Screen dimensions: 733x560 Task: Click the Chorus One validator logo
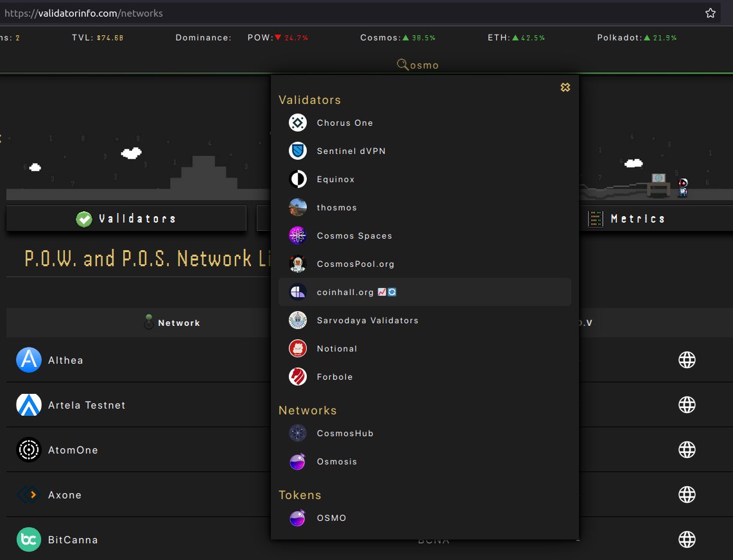click(x=298, y=123)
